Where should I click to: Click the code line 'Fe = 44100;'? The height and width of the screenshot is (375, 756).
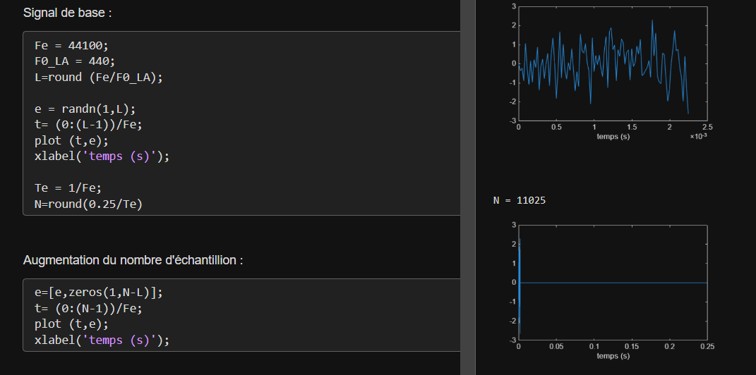pyautogui.click(x=72, y=46)
